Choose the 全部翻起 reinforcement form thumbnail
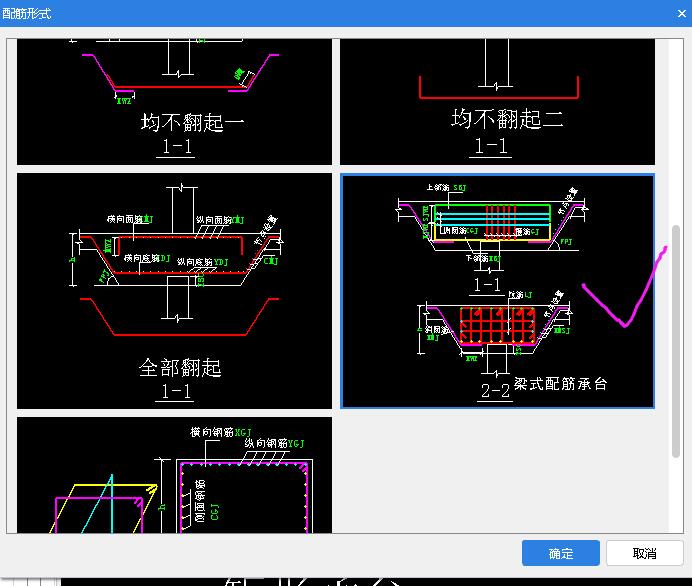The image size is (692, 586). pyautogui.click(x=174, y=291)
